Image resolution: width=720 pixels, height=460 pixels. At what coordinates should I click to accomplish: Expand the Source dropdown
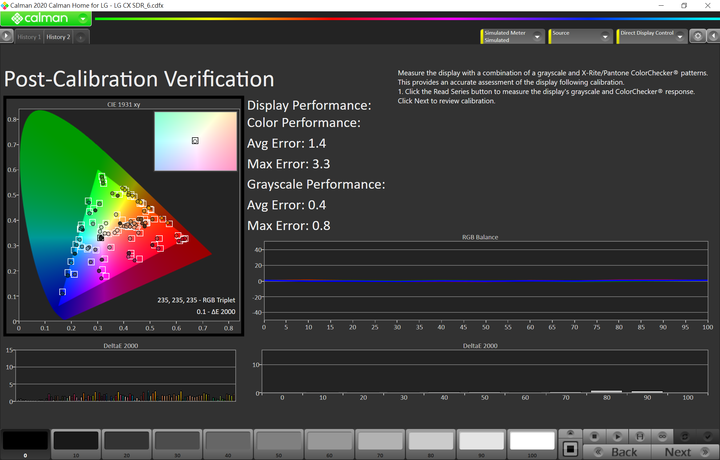(x=605, y=37)
